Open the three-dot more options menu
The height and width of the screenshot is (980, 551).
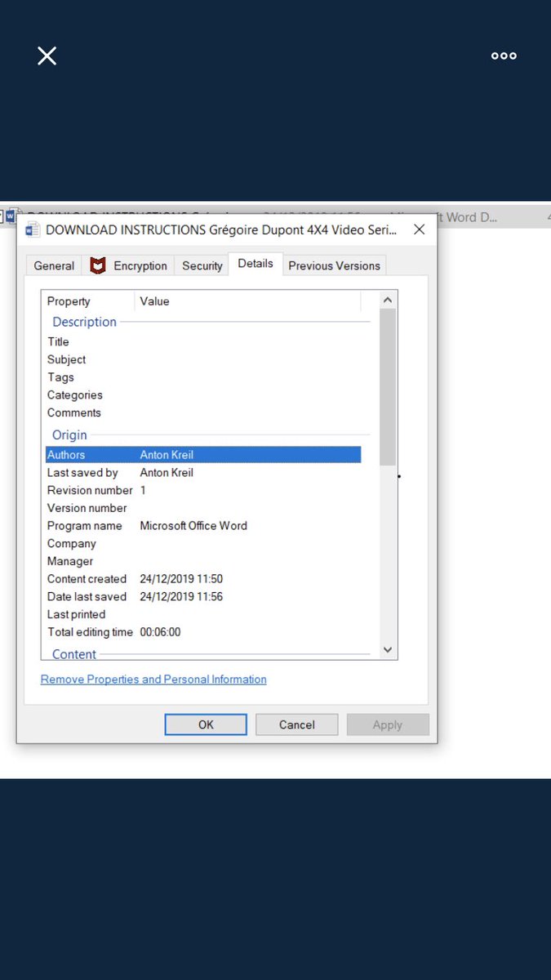[504, 56]
